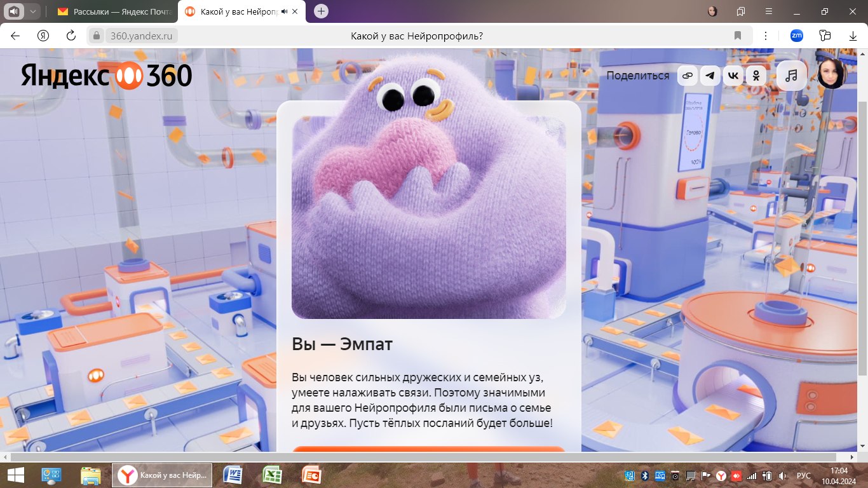The image size is (868, 488).
Task: Open the password manager key icon
Action: coord(825,36)
